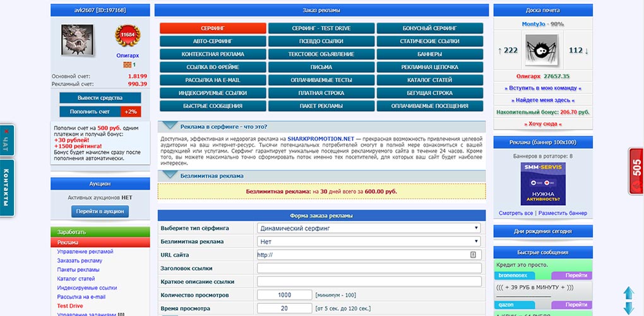Click the dragon user avatar image
The height and width of the screenshot is (316, 644).
[x=78, y=39]
